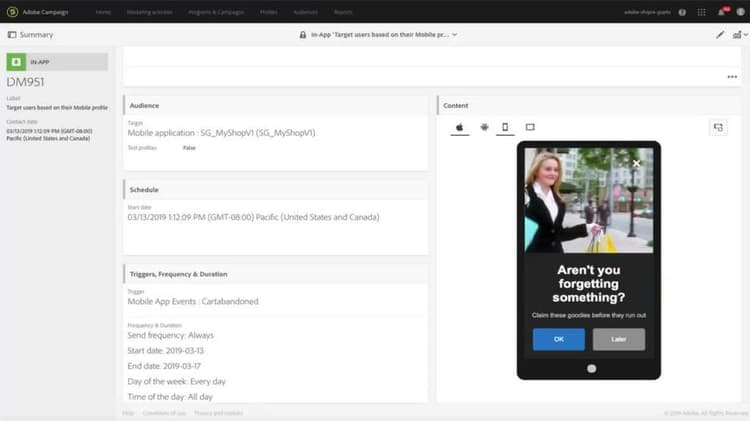750x421 pixels.
Task: Open the notifications bell
Action: [721, 12]
